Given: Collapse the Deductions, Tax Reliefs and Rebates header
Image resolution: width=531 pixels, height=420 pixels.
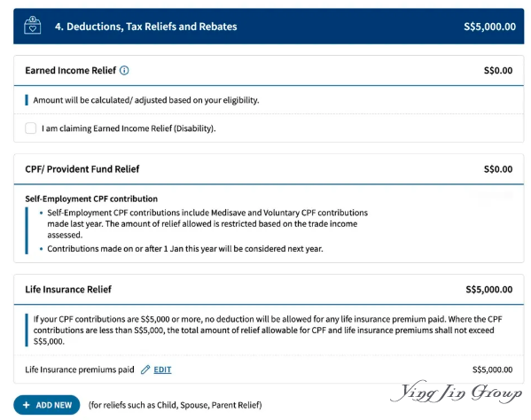Looking at the screenshot, I should pos(269,27).
